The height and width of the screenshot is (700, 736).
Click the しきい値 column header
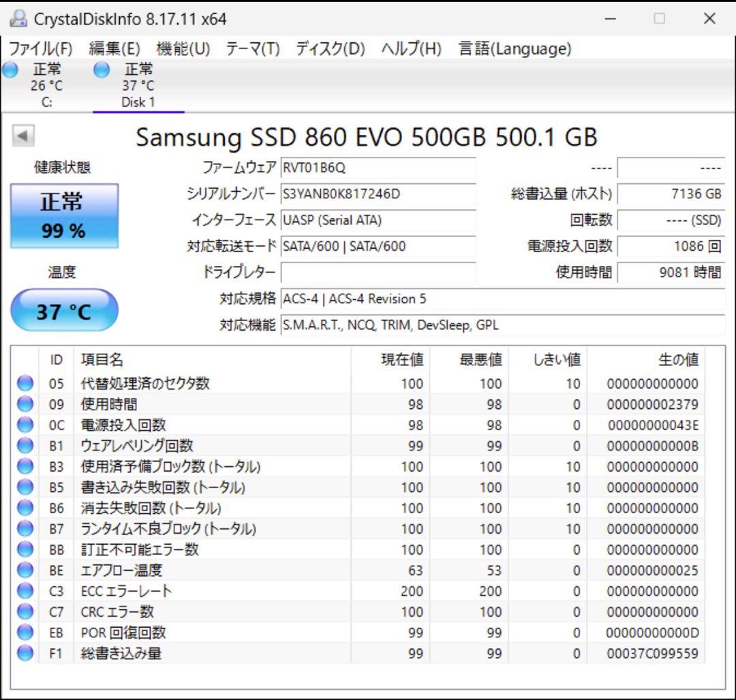[548, 360]
